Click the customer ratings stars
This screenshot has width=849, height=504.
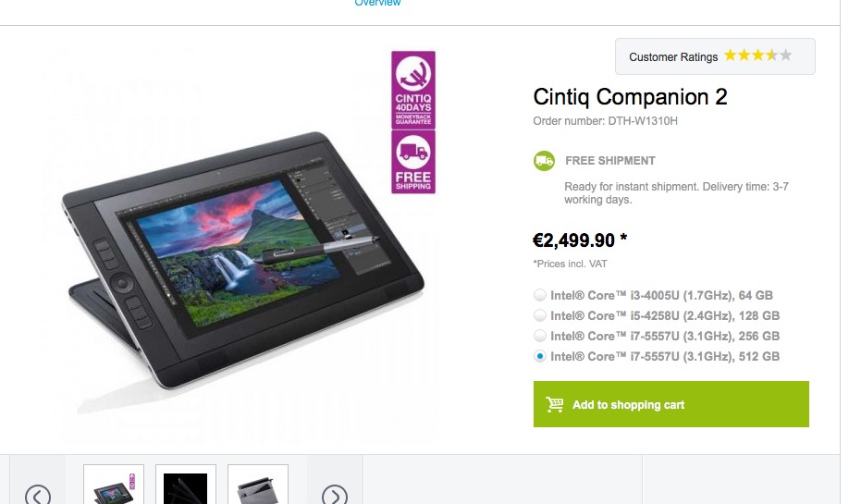(758, 55)
